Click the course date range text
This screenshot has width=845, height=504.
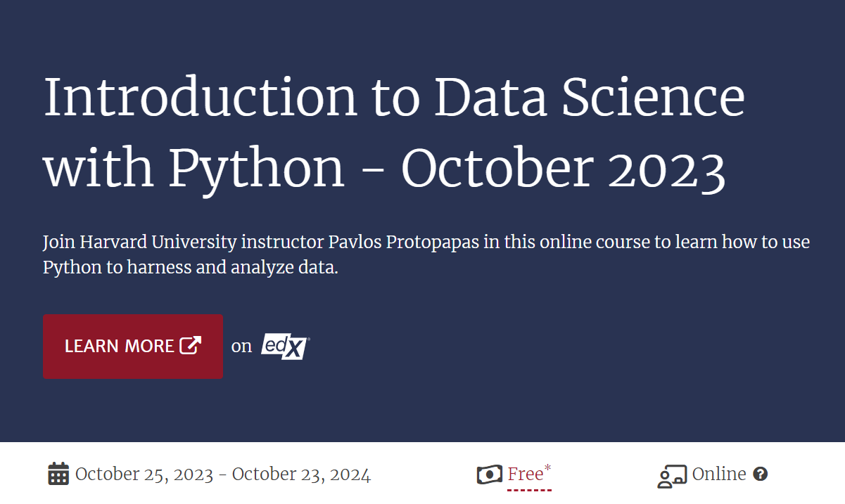tap(223, 474)
